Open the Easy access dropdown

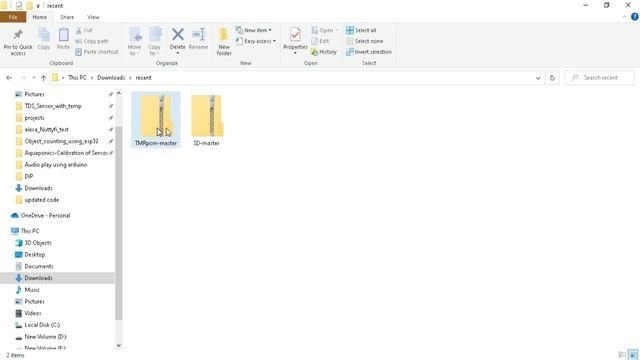(x=256, y=41)
